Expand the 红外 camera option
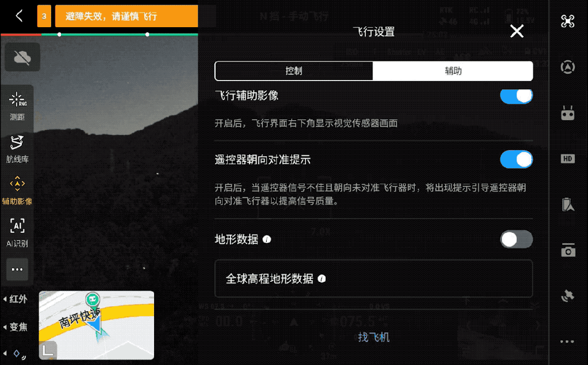The height and width of the screenshot is (365, 588). pos(15,299)
